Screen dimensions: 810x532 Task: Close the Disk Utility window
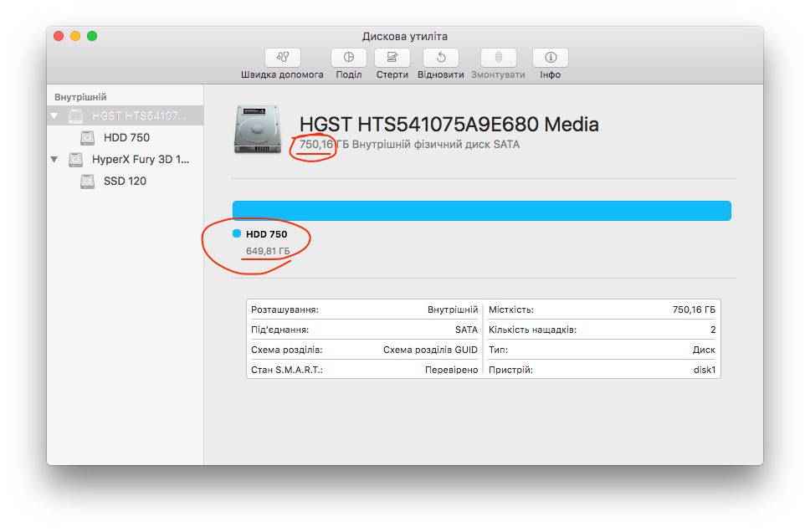pyautogui.click(x=59, y=36)
